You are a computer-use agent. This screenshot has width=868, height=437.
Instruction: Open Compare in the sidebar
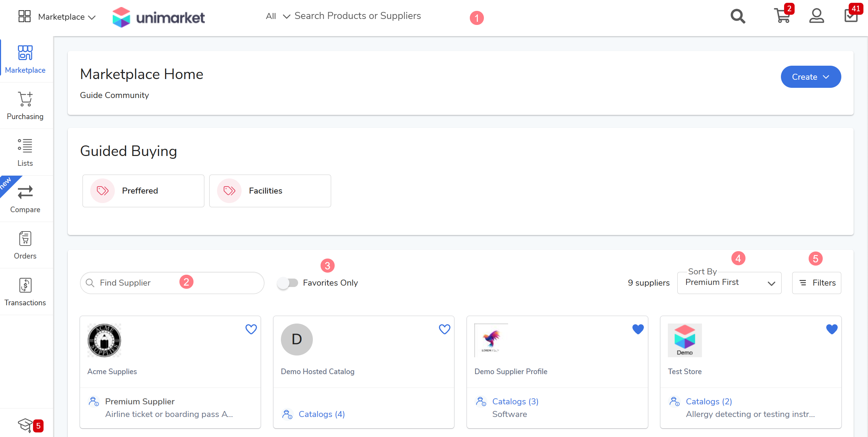25,199
